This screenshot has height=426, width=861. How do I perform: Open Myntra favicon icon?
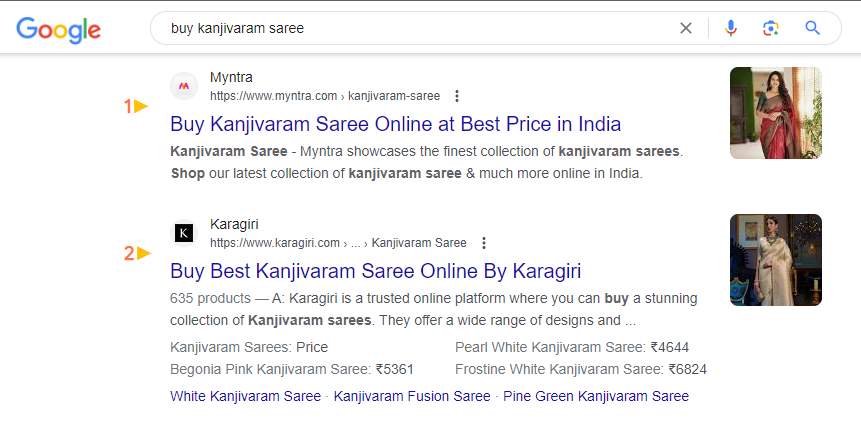(183, 86)
